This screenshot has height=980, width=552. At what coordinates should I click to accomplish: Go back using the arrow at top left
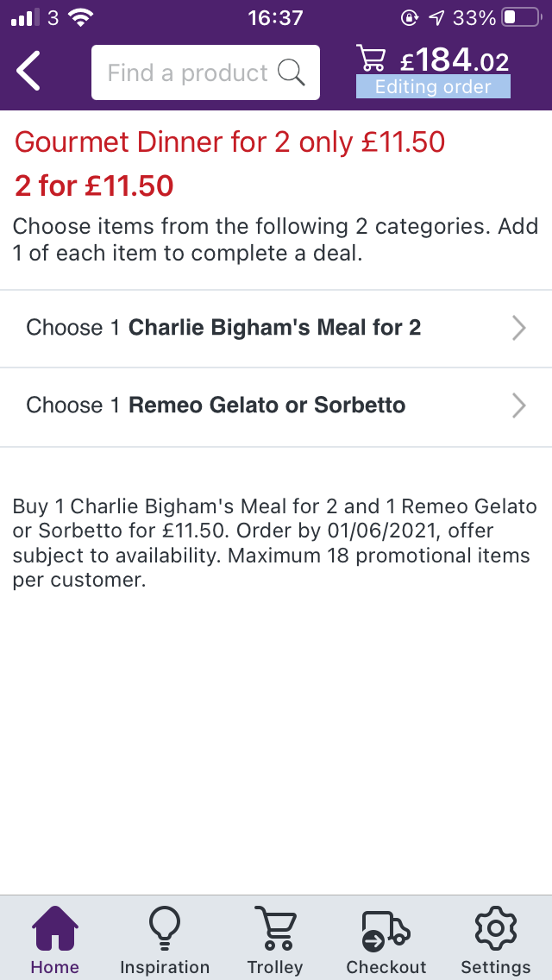click(x=28, y=72)
